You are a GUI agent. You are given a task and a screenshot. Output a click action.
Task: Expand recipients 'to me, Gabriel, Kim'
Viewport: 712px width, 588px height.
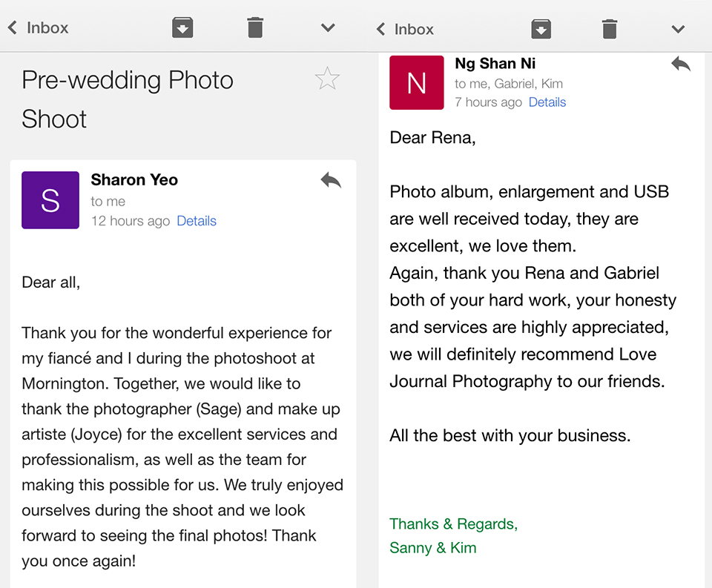pos(508,84)
